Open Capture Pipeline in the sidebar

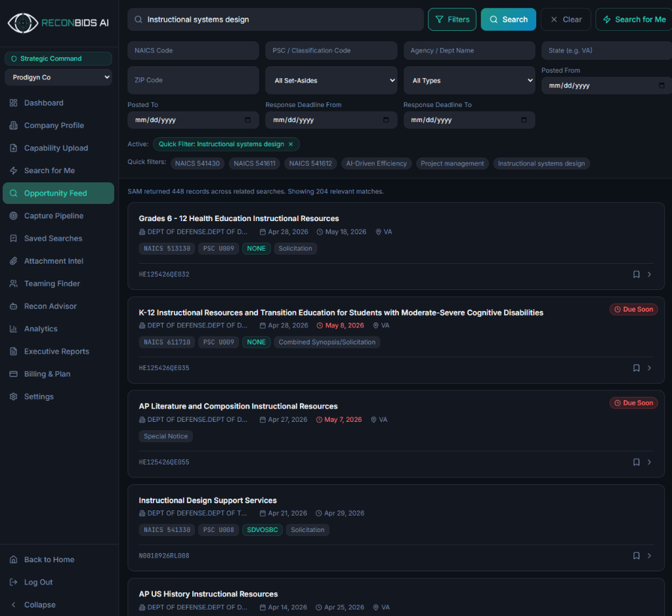[58, 216]
